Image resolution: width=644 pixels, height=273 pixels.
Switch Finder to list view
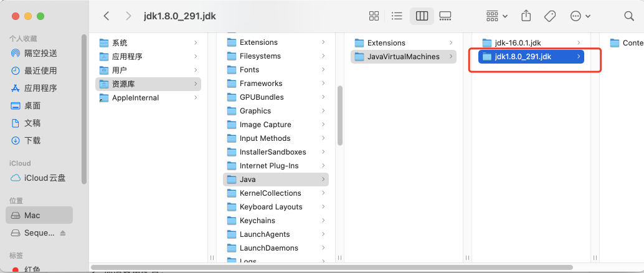(397, 16)
